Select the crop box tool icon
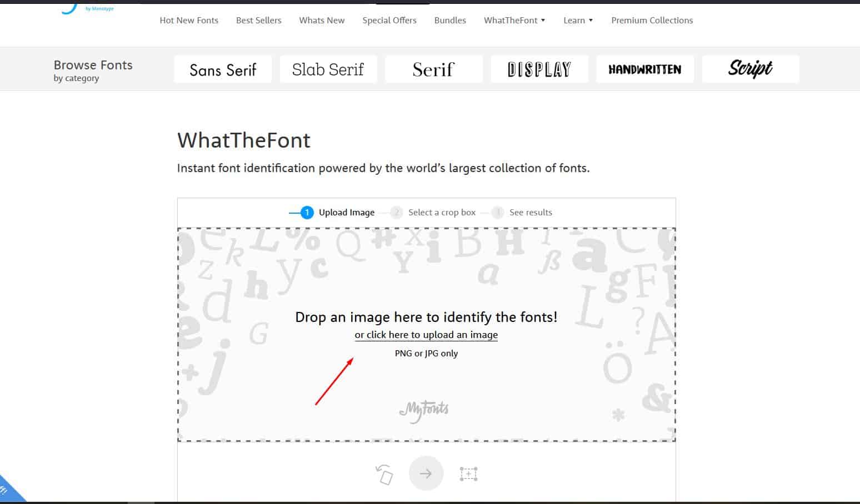860x504 pixels. coord(468,474)
